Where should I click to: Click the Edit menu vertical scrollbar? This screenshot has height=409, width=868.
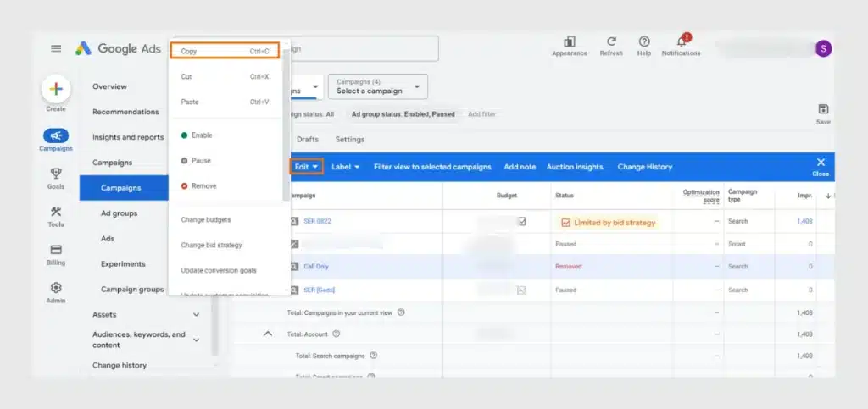[287, 124]
